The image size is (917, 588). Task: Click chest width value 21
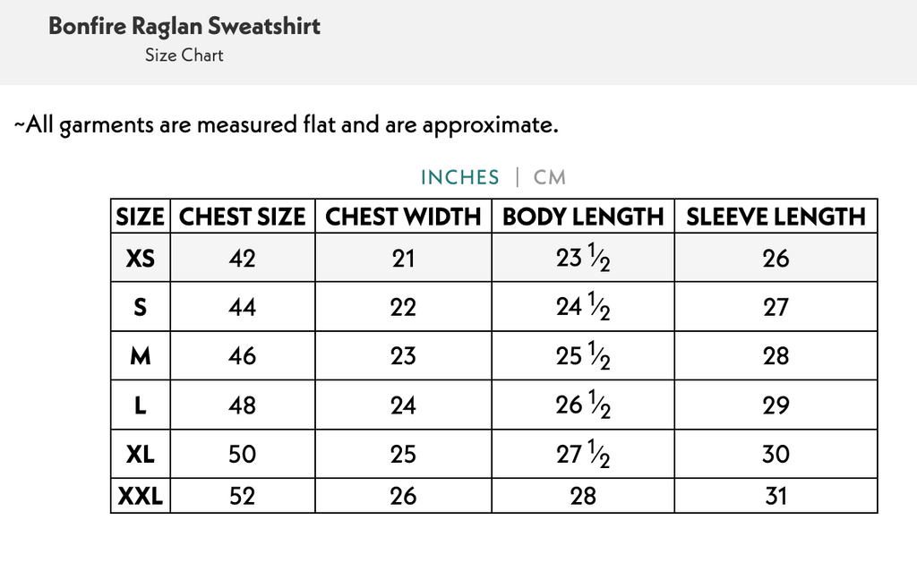[x=403, y=259]
